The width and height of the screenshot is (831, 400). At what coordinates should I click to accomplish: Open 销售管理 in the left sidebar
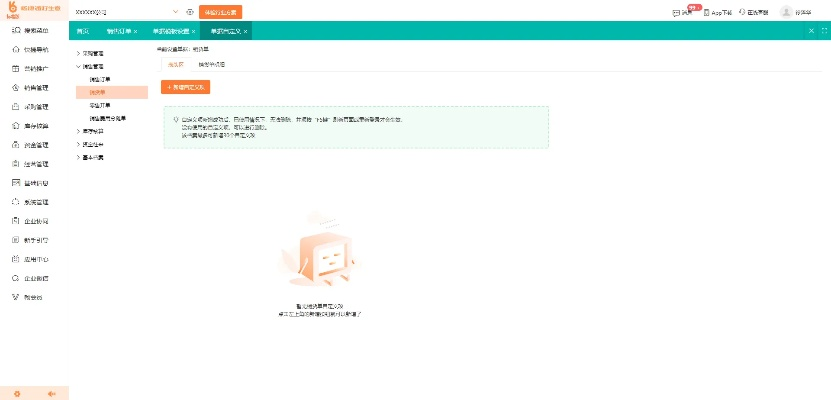34,87
